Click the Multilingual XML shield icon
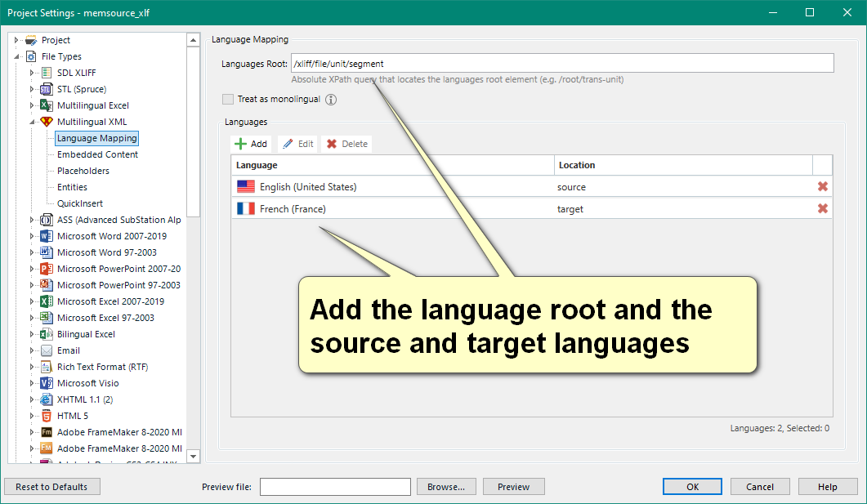Viewport: 867px width, 504px height. point(47,122)
